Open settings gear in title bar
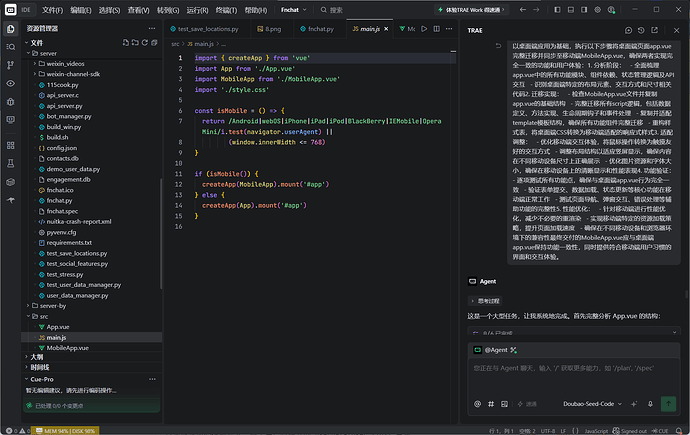This screenshot has width=690, height=435. pos(598,10)
